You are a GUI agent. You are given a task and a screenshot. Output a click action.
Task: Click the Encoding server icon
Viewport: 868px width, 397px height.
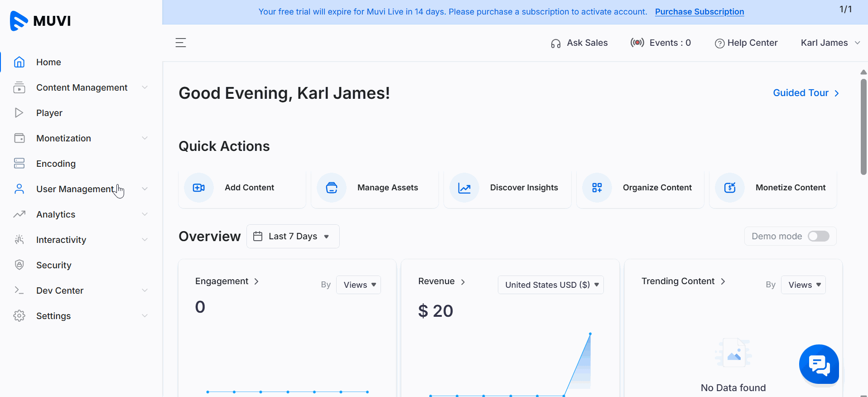[19, 164]
